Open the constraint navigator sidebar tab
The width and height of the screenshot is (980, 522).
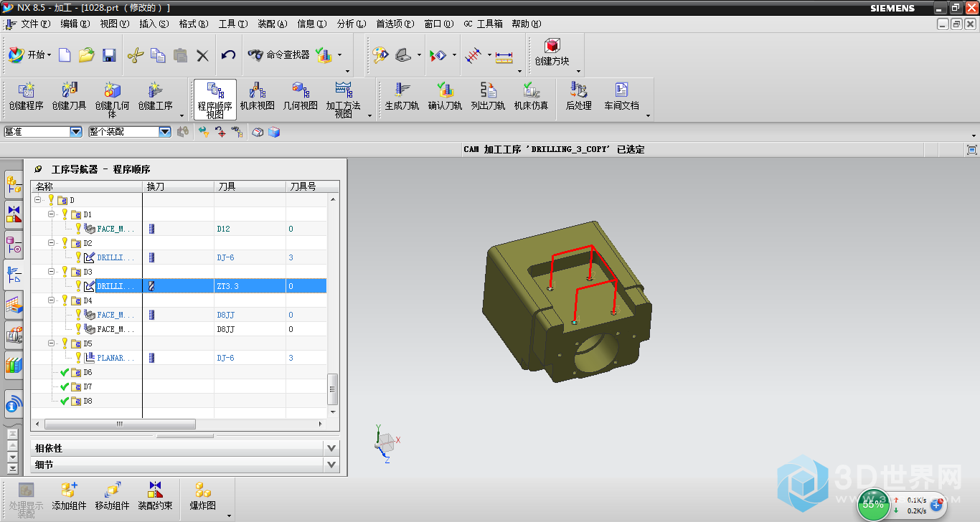point(14,214)
